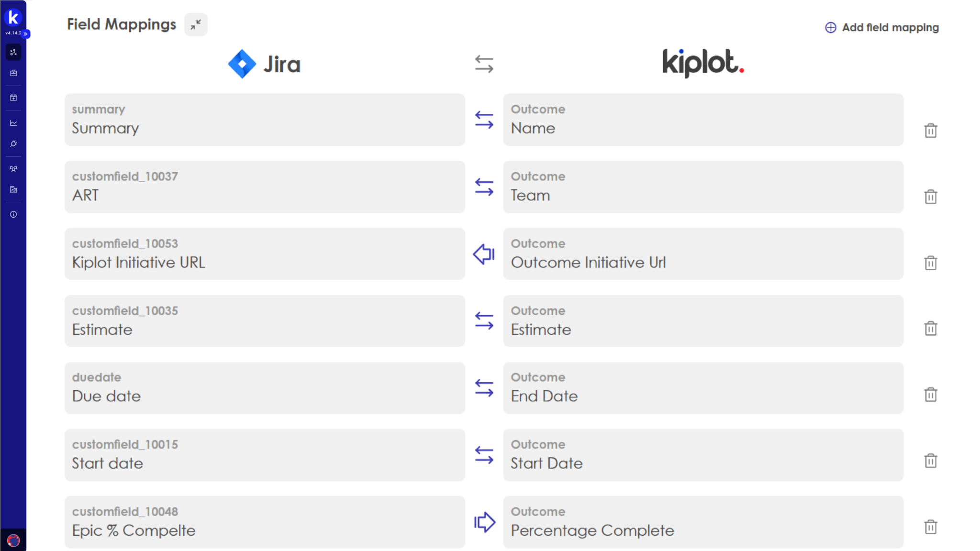Toggle the one-way arrow on Kiplot Initiative URL mapping
Image resolution: width=980 pixels, height=551 pixels.
pos(483,254)
